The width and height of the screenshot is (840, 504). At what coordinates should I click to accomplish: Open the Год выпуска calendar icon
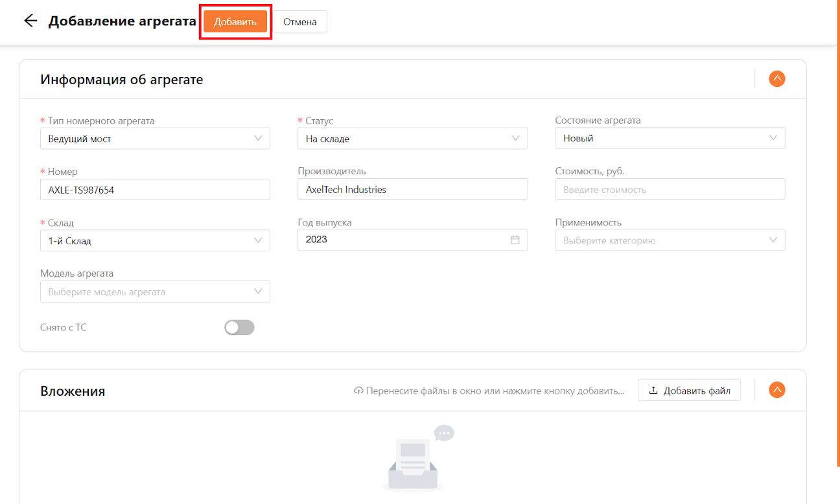[515, 240]
